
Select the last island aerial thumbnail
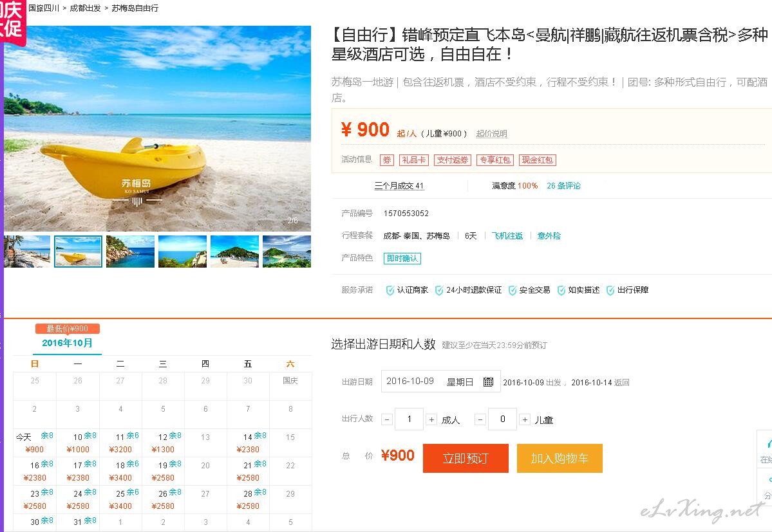point(287,252)
